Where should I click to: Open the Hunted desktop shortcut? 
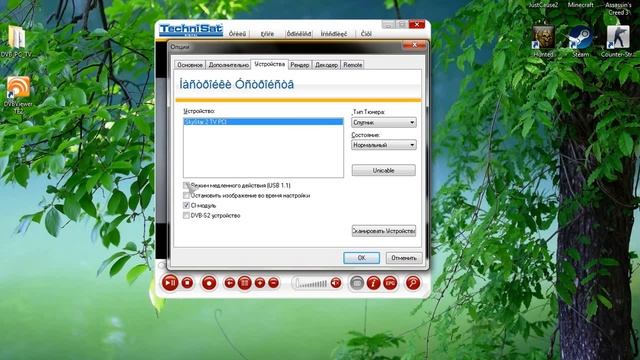(544, 41)
